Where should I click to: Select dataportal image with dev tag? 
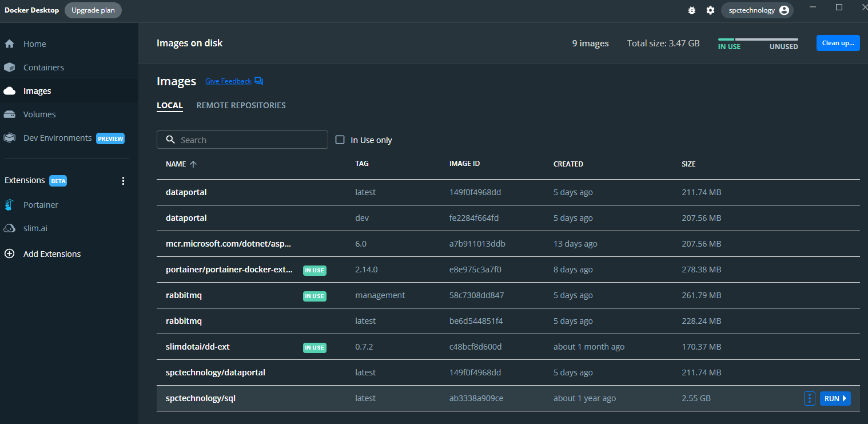click(508, 218)
